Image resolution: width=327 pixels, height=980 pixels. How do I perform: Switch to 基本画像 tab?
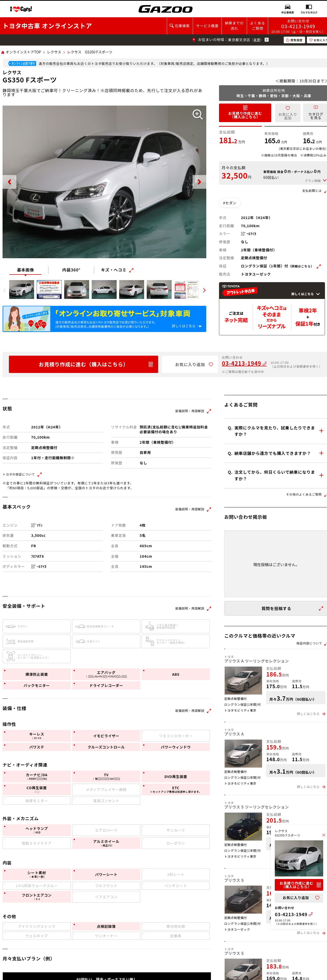pos(25,270)
